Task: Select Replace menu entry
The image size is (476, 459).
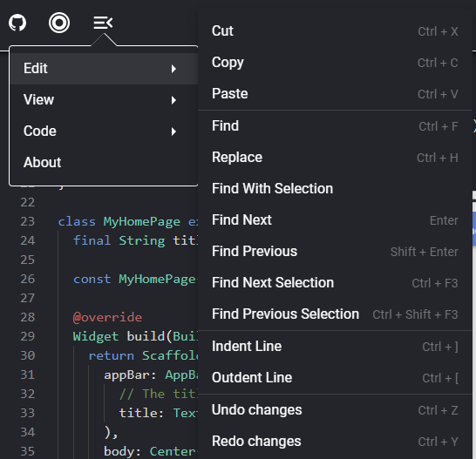Action: (335, 158)
